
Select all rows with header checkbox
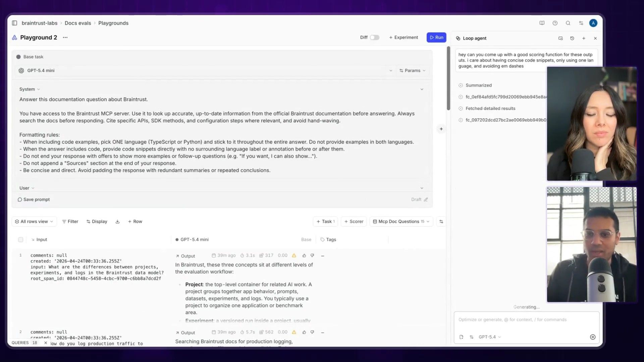coord(21,240)
